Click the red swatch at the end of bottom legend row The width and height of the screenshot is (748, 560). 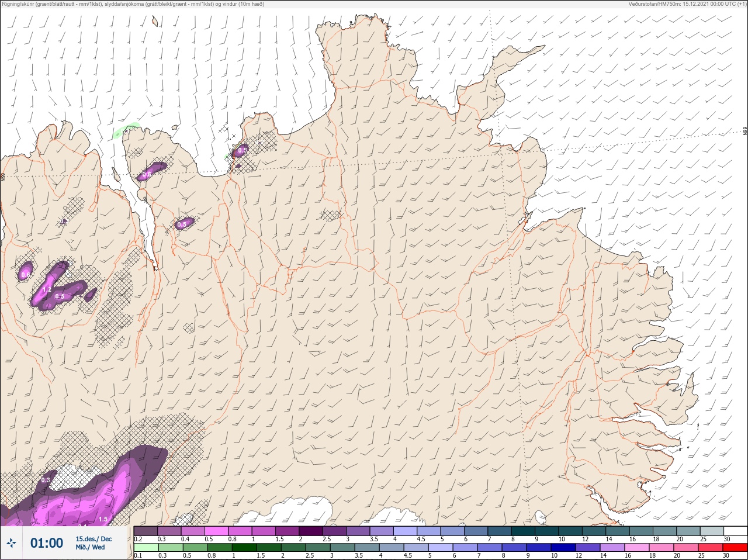(736, 548)
